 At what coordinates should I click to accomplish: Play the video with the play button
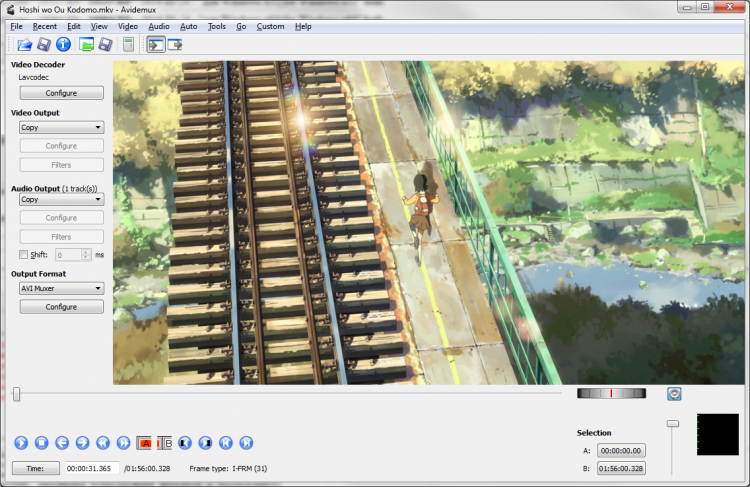pos(21,443)
